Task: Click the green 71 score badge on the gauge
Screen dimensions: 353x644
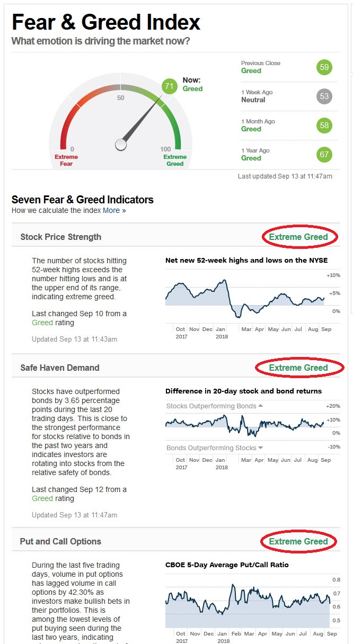Action: (x=170, y=86)
